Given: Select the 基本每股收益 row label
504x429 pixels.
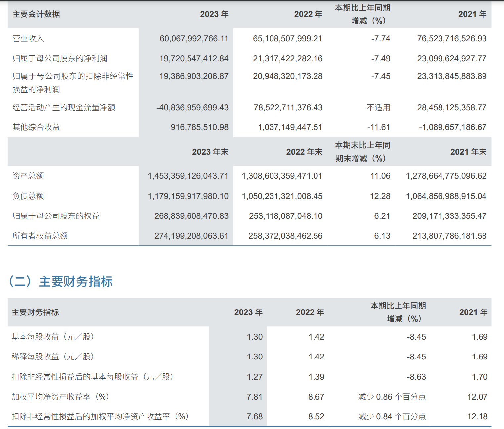Looking at the screenshot, I should (53, 337).
